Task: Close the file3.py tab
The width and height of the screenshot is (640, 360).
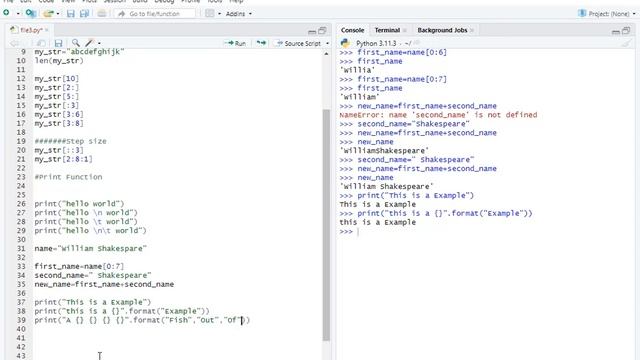Action: click(x=47, y=30)
